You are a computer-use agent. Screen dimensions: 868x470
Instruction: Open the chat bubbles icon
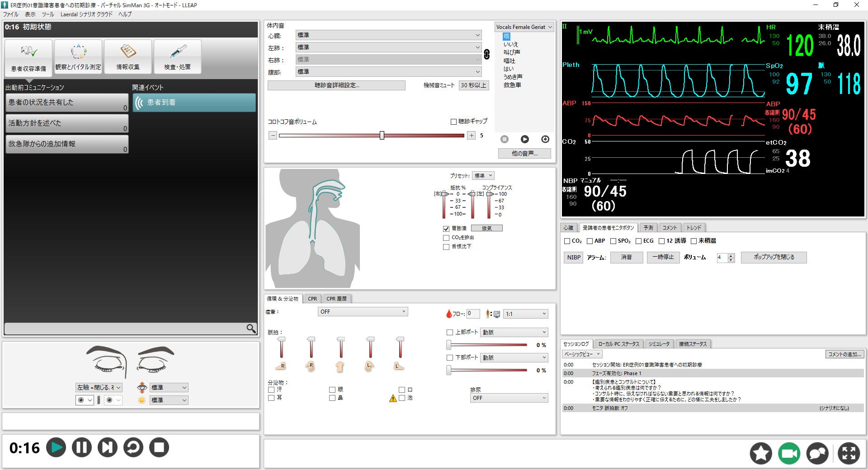click(x=817, y=453)
